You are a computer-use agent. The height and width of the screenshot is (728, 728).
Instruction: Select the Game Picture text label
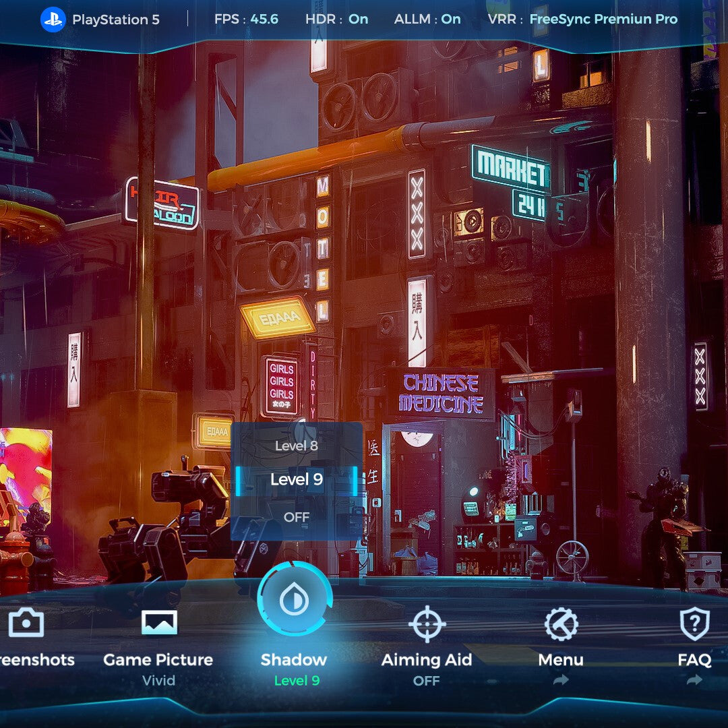158,660
